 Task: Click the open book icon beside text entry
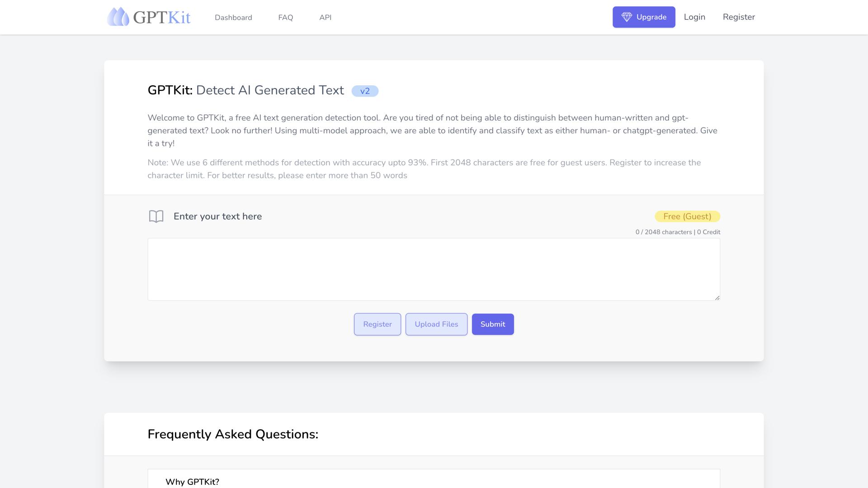coord(156,216)
